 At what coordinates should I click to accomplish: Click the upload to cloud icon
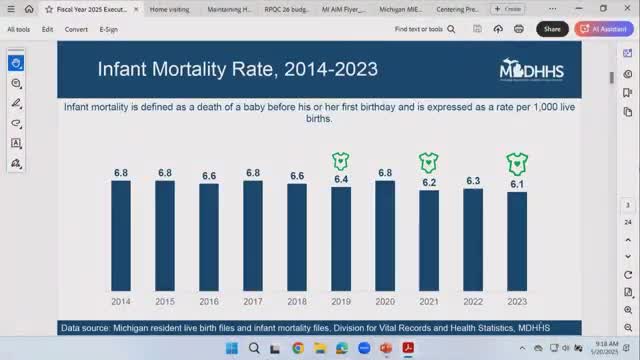click(498, 29)
